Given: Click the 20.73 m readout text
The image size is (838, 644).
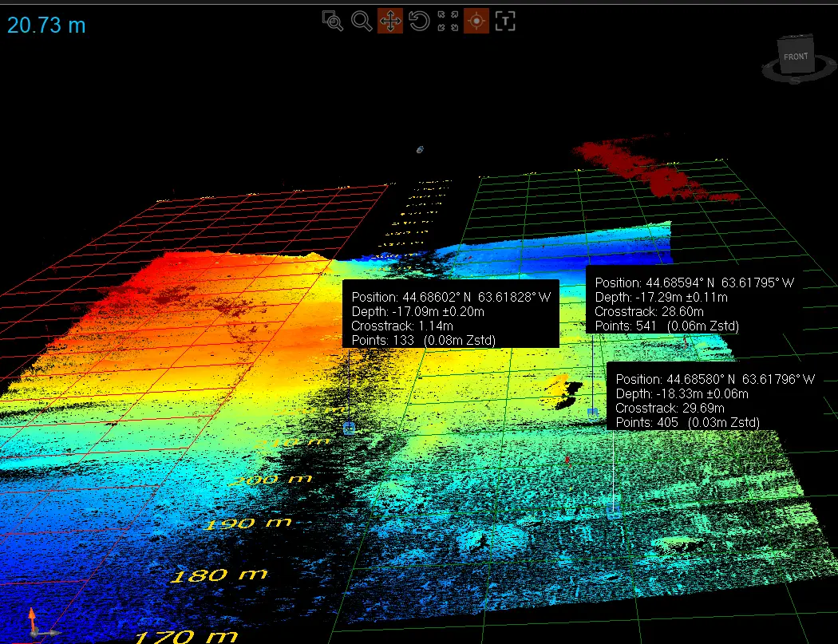Looking at the screenshot, I should coord(46,25).
